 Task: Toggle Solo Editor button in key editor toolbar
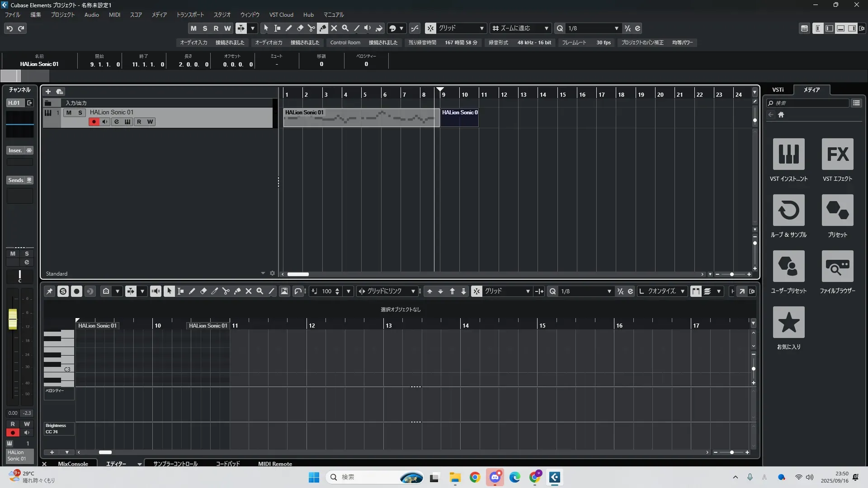[63, 291]
